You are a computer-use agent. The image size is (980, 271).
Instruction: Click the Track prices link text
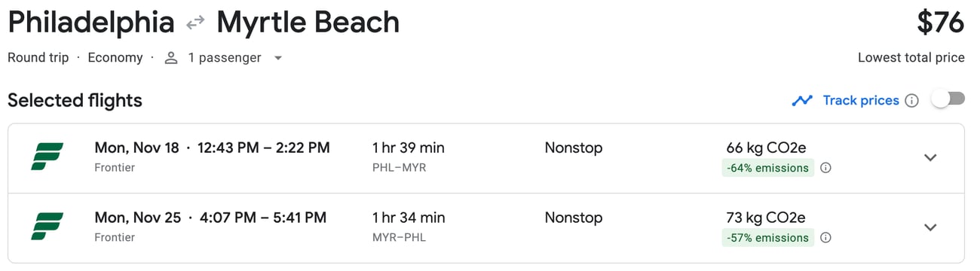861,100
